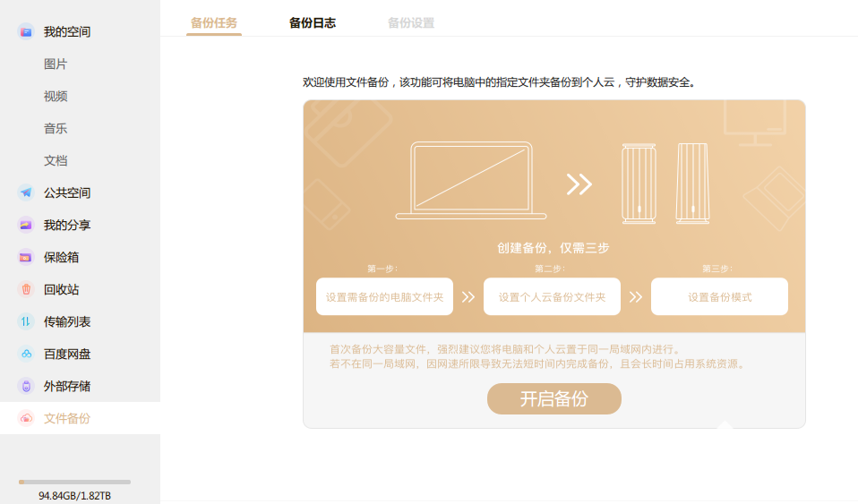Click step one 设置需备份的电脑文件夹
Screen dimensions: 858x504
pos(384,296)
